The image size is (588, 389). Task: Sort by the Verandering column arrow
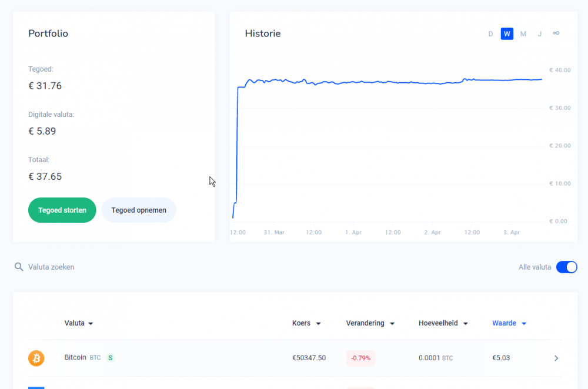(x=392, y=324)
